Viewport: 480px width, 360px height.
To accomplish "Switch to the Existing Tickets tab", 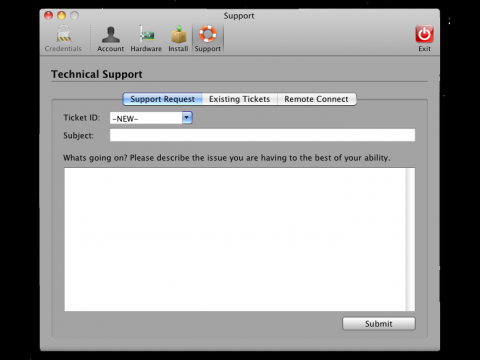I will point(240,99).
